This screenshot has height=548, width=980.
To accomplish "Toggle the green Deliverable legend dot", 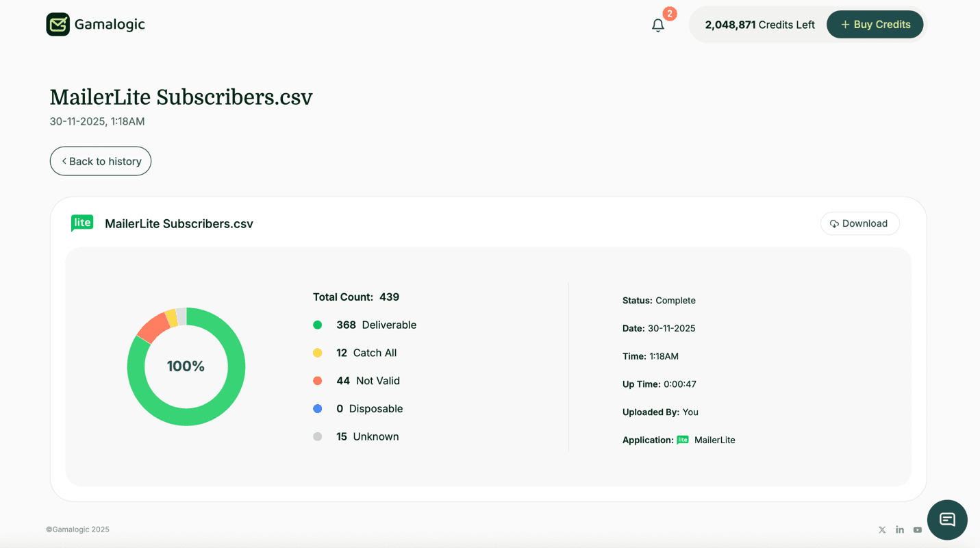I will [x=318, y=325].
